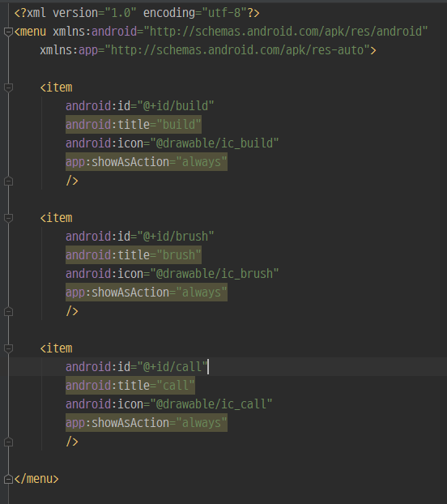Click the fold end marker of the call item
This screenshot has height=504, width=447.
8,442
